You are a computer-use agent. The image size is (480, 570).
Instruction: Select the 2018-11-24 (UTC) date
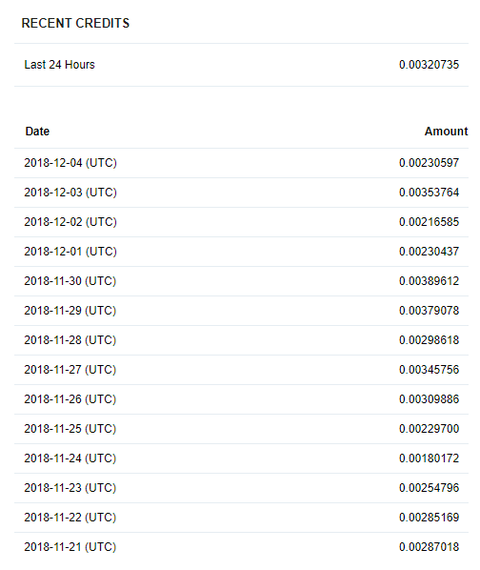click(70, 458)
